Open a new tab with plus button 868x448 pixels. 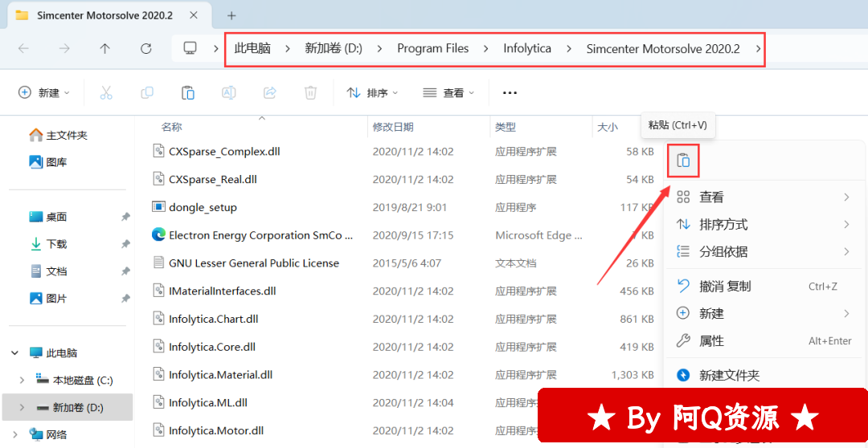[x=231, y=15]
